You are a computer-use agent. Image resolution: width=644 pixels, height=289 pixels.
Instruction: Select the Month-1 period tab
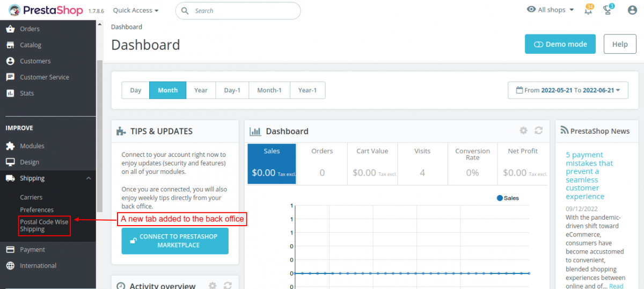click(269, 90)
